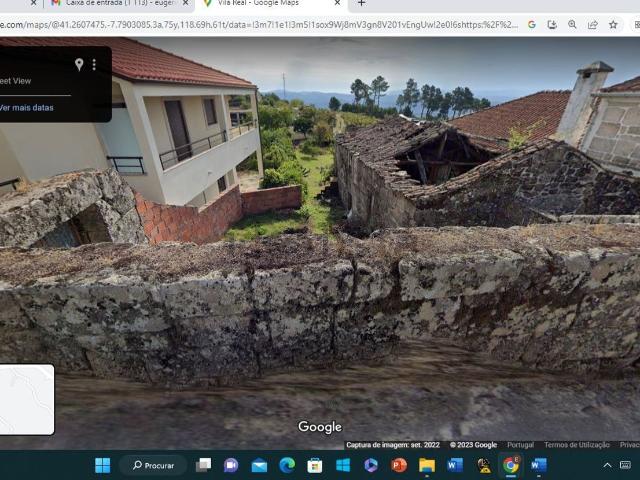Open Microsoft Edge from the taskbar
Viewport: 640px width, 480px height.
(x=287, y=465)
